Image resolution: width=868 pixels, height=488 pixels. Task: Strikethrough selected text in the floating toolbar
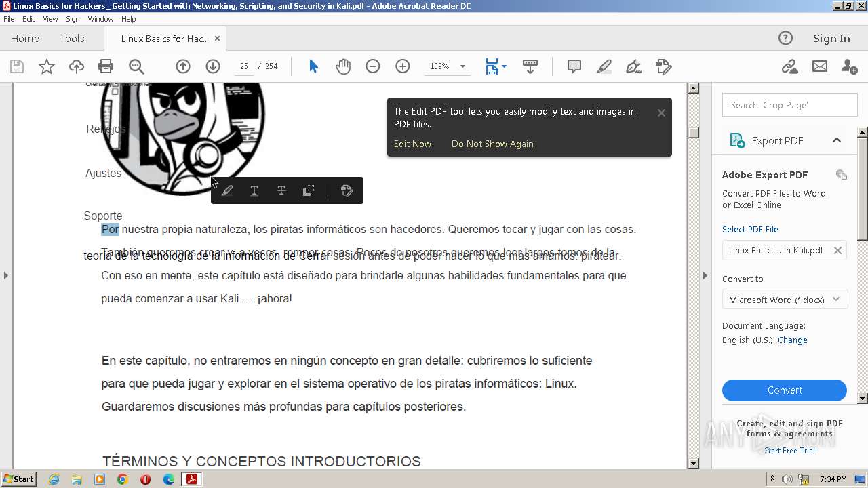(x=281, y=190)
